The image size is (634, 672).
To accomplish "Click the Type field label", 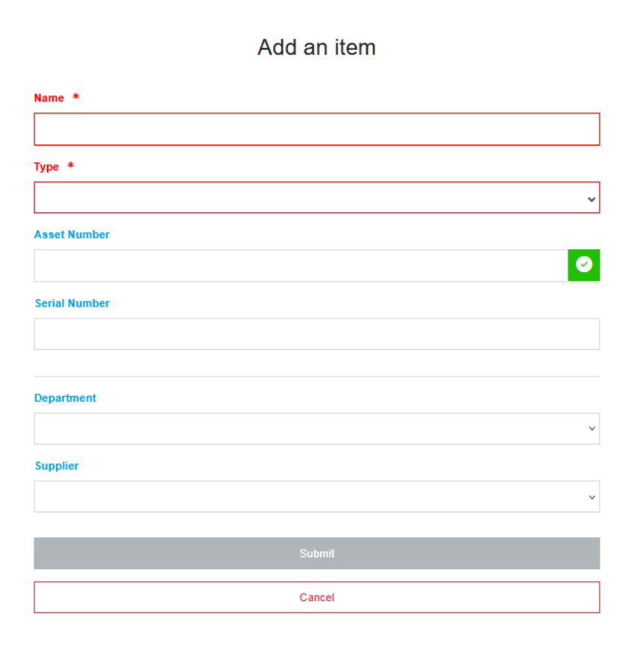I will (x=46, y=166).
